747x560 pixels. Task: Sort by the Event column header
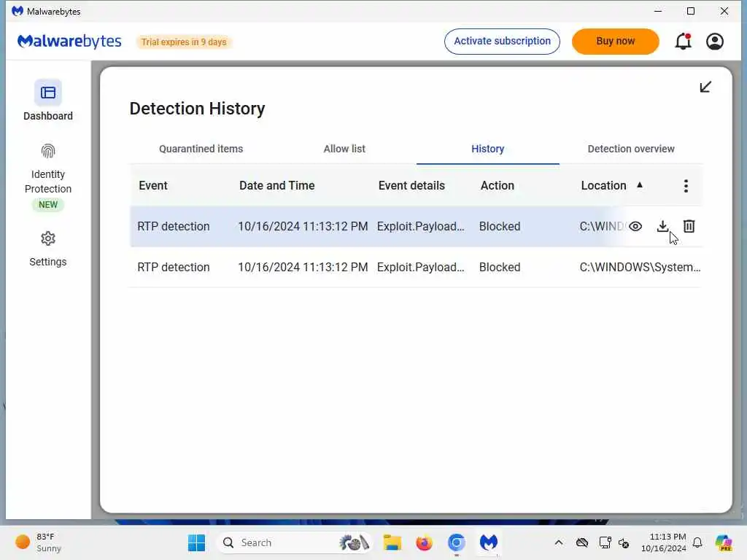click(x=153, y=185)
